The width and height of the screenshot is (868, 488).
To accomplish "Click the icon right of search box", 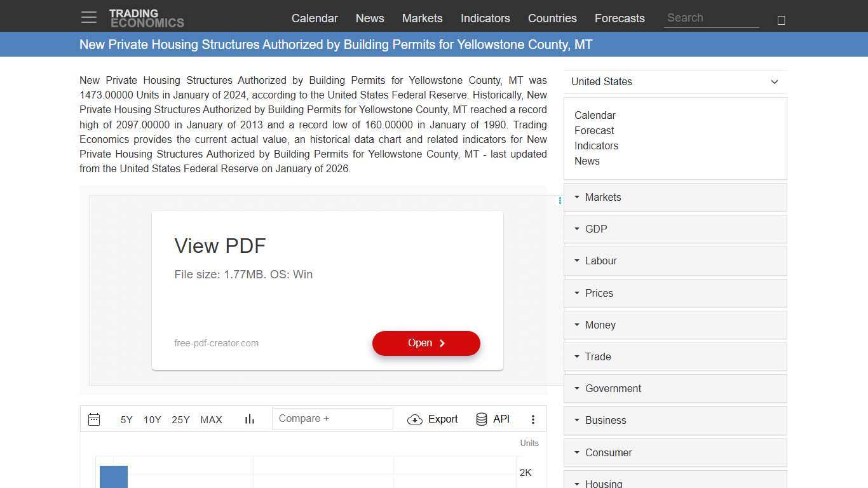I will (x=781, y=20).
